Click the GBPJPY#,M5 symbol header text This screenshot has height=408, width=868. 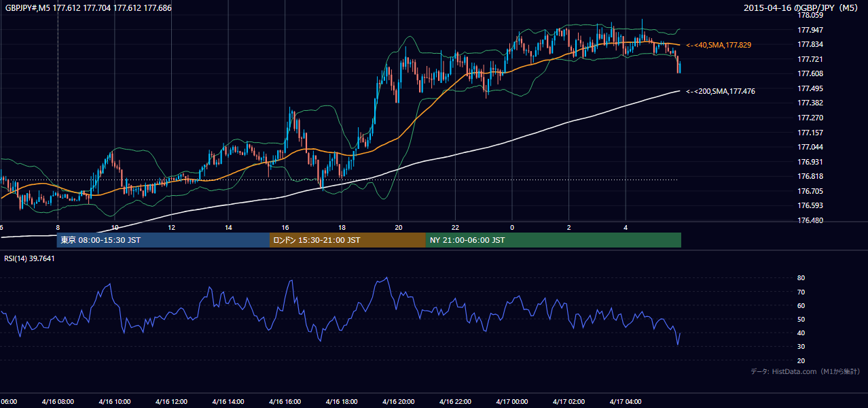88,8
